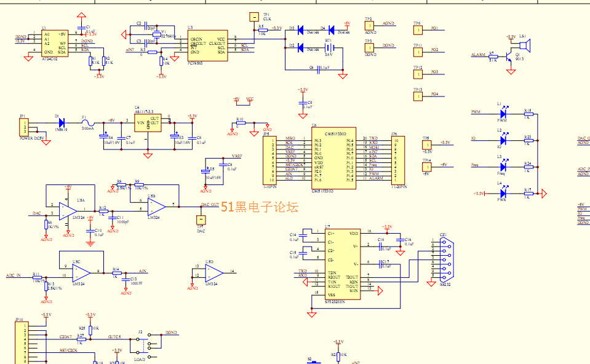Image resolution: width=590 pixels, height=364 pixels.
Task: Select the SP3232EEN transceiver U7
Action: pos(343,264)
